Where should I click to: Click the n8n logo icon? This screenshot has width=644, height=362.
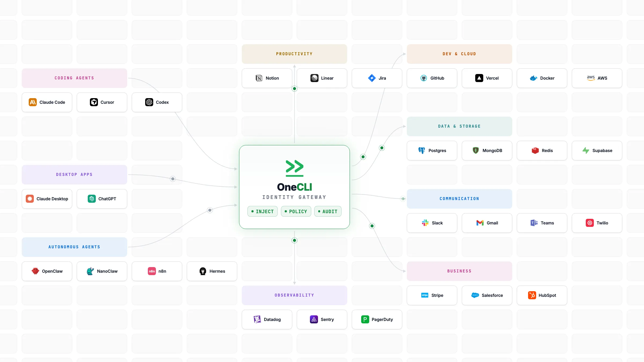152,271
